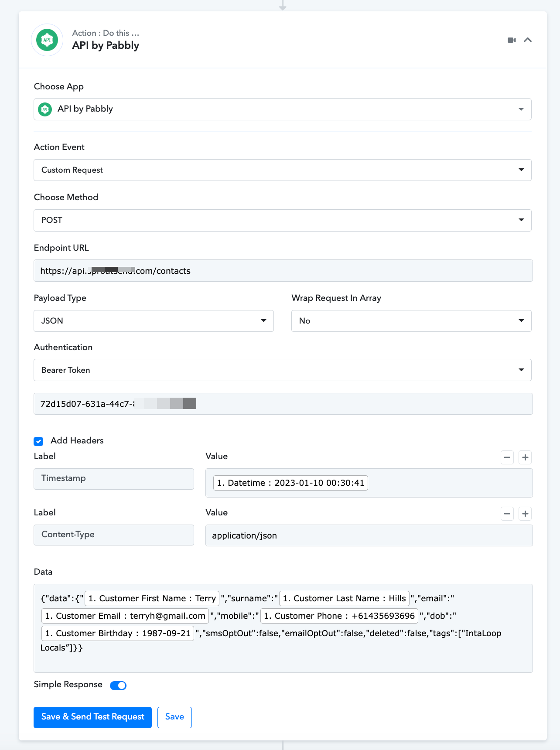560x750 pixels.
Task: Add a header after the Timestamp row
Action: coord(525,457)
